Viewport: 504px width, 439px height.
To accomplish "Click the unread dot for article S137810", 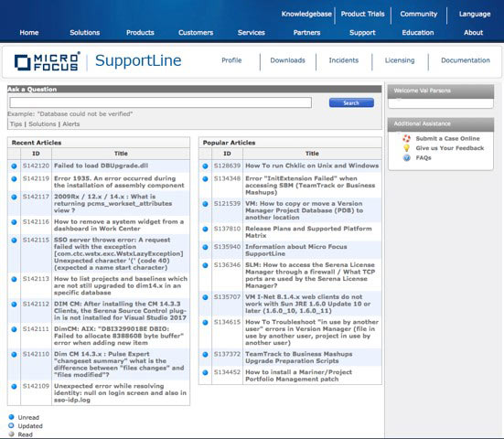I will point(205,230).
